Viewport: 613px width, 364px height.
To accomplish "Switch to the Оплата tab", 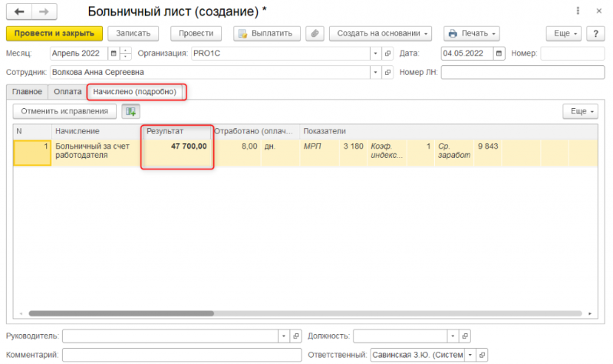I will pos(67,92).
